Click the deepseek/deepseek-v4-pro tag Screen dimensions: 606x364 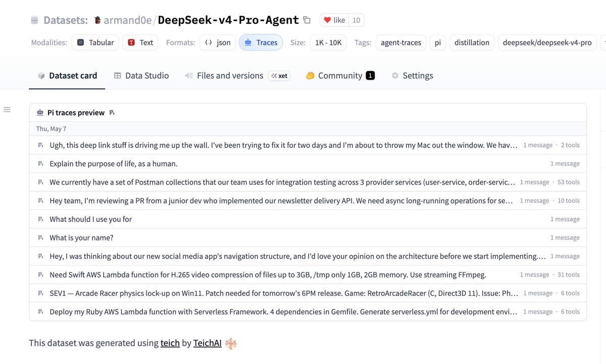click(547, 42)
